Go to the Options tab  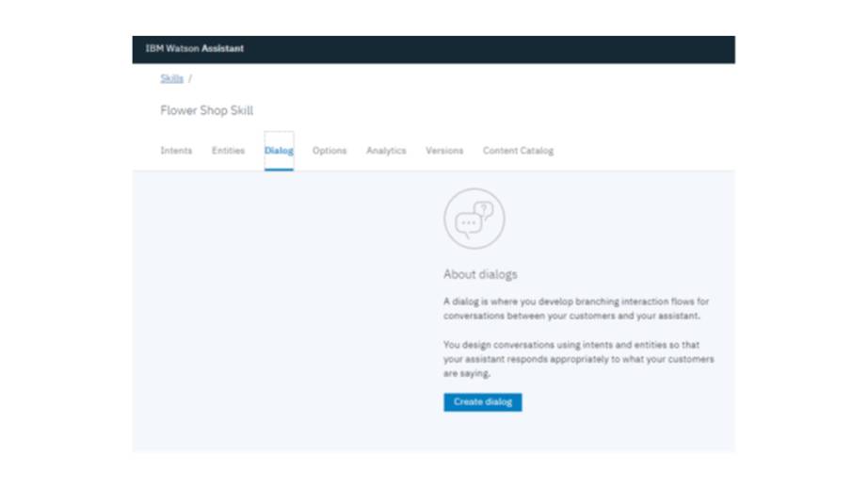(x=330, y=151)
